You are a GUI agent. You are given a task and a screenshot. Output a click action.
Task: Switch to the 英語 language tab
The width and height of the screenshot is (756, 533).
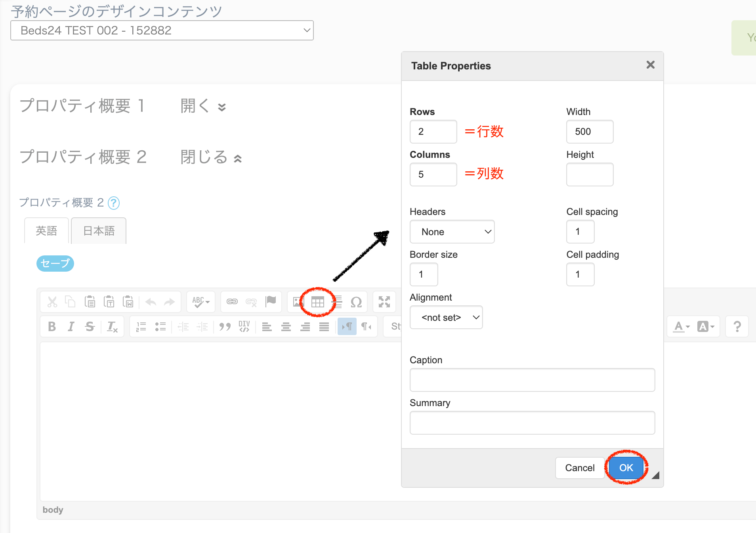click(x=46, y=231)
